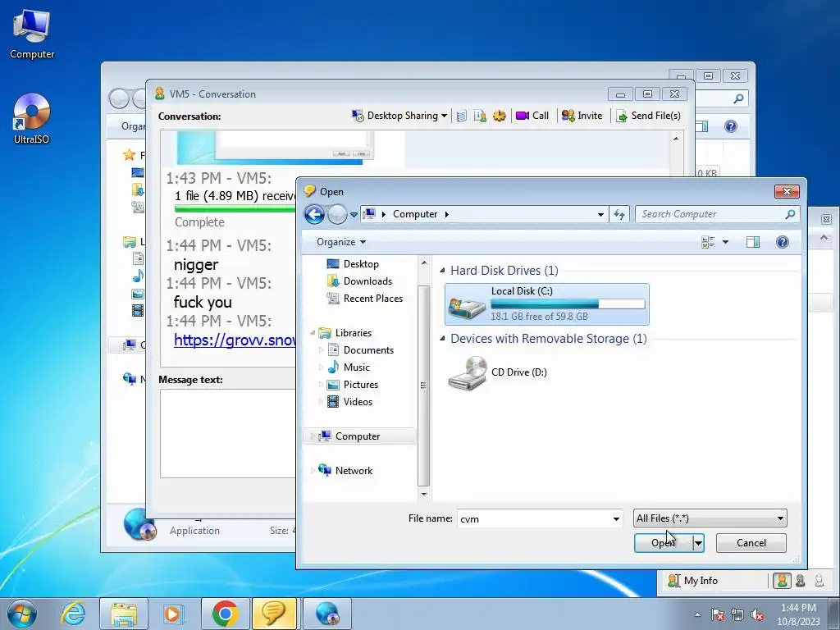Click the Message text input box
This screenshot has width=840, height=630.
coord(228,433)
